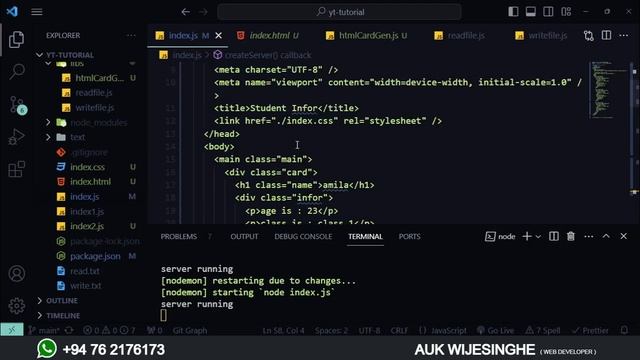Open the Accounts menu icon
This screenshot has height=360, width=640.
click(x=17, y=273)
